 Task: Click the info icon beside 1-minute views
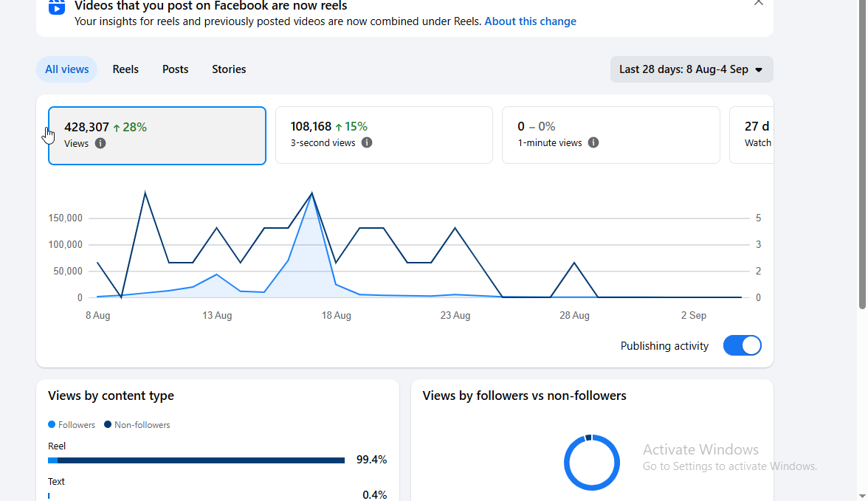pyautogui.click(x=593, y=143)
